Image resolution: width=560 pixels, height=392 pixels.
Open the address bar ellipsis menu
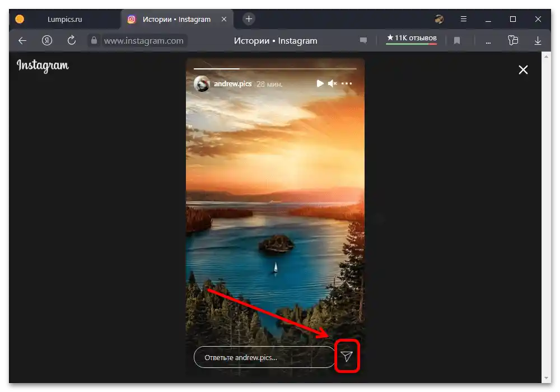pyautogui.click(x=488, y=42)
